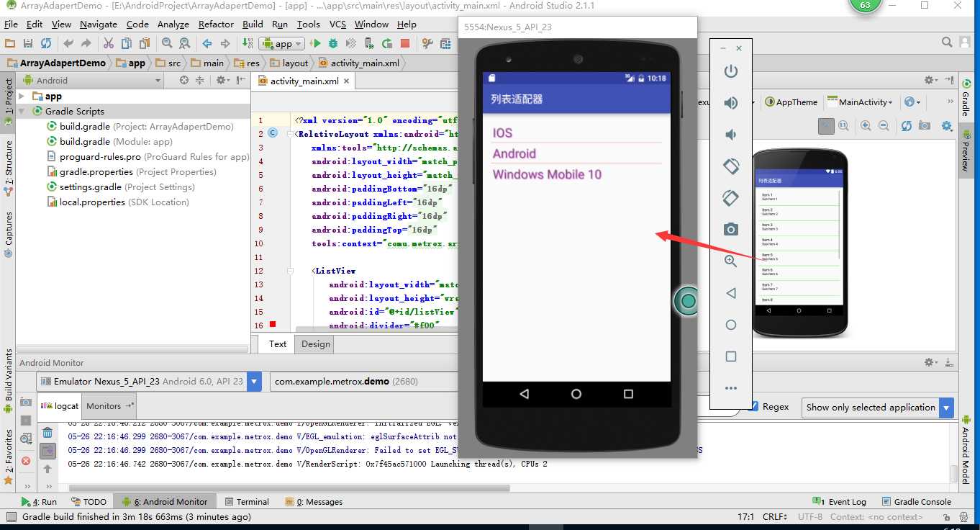Toggle soft-wrap button in logcat sidebar
Image resolution: width=980 pixels, height=530 pixels.
(x=47, y=451)
